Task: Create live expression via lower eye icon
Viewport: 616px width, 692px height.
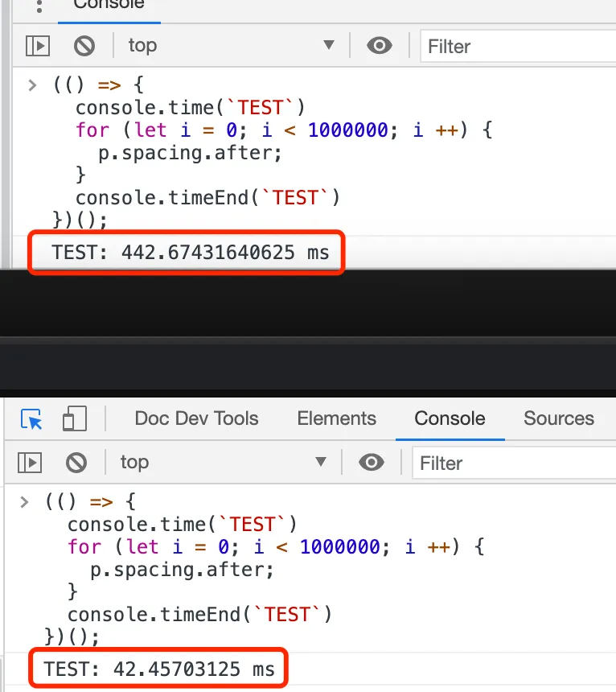Action: pos(371,463)
